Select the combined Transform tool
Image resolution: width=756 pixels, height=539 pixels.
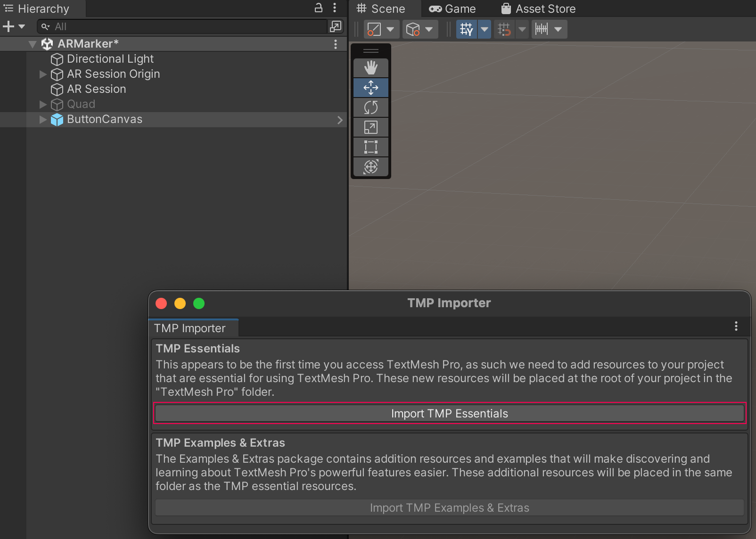click(371, 167)
